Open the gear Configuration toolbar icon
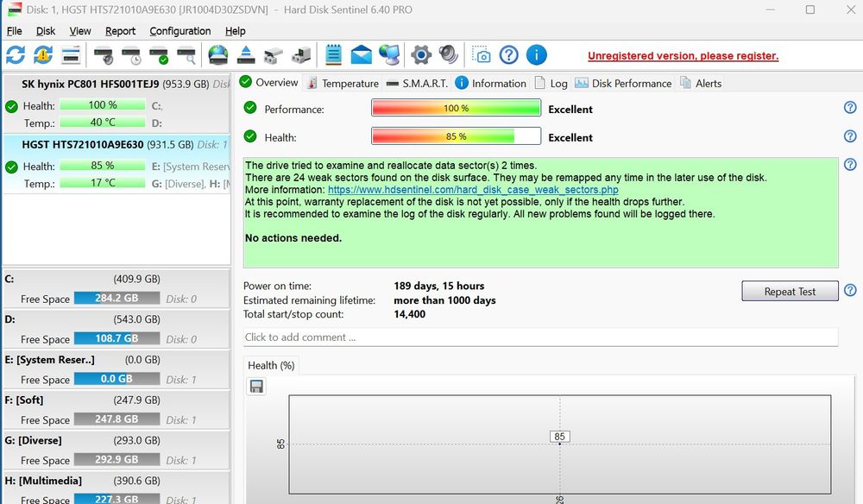 421,55
